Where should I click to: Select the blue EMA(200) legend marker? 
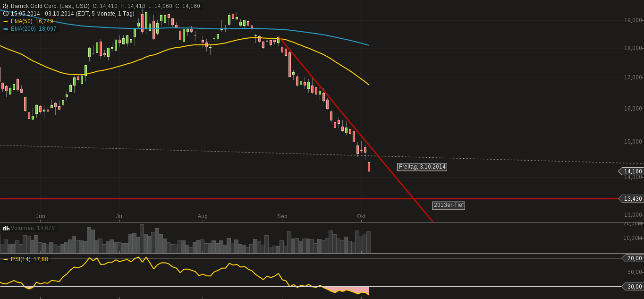pos(6,29)
